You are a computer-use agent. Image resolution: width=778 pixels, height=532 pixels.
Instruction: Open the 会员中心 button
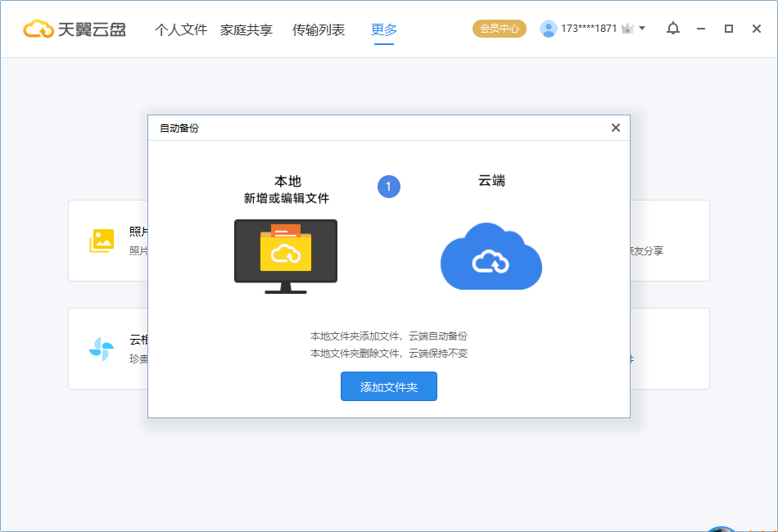pyautogui.click(x=500, y=29)
